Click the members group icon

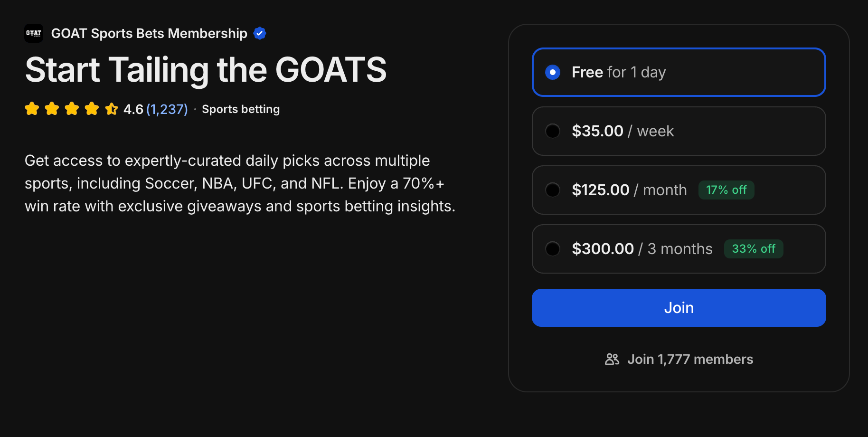pyautogui.click(x=612, y=359)
